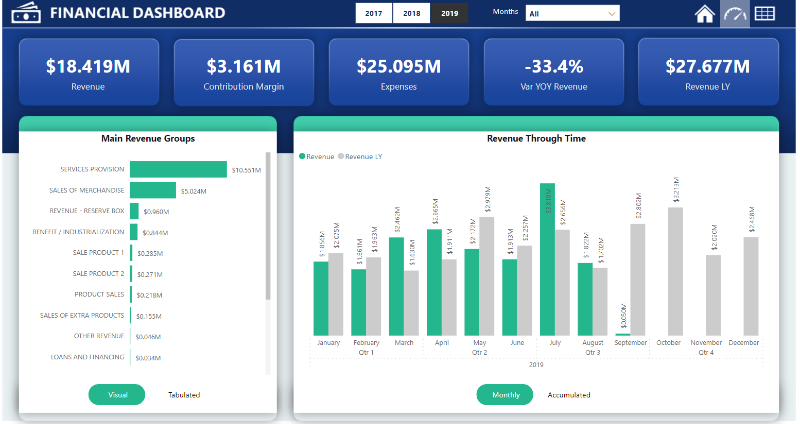Viewport: 800px width, 424px height.
Task: Click the gray Revenue LY legend marker
Action: 341,157
